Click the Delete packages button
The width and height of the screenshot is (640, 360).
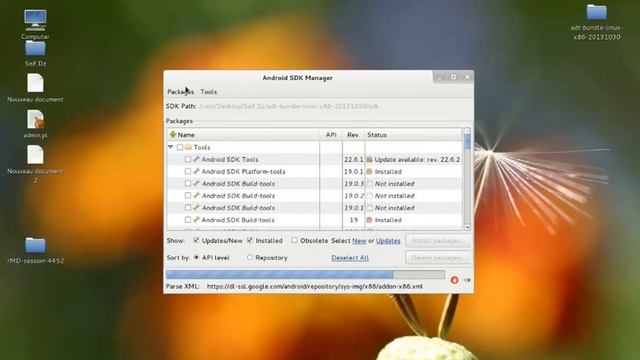pos(438,258)
